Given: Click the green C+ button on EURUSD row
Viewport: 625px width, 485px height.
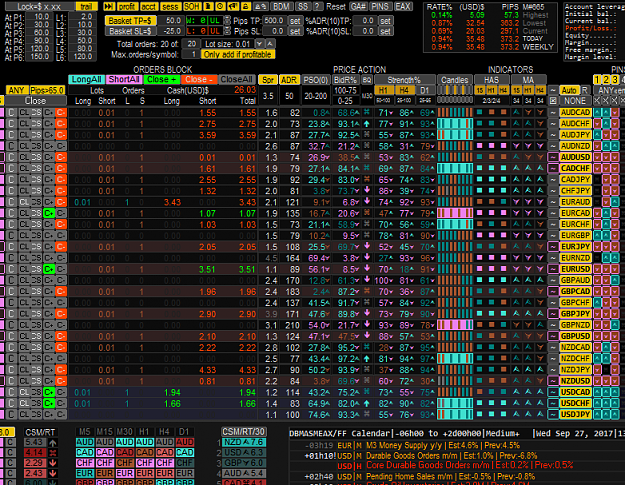Looking at the screenshot, I should pyautogui.click(x=49, y=269).
